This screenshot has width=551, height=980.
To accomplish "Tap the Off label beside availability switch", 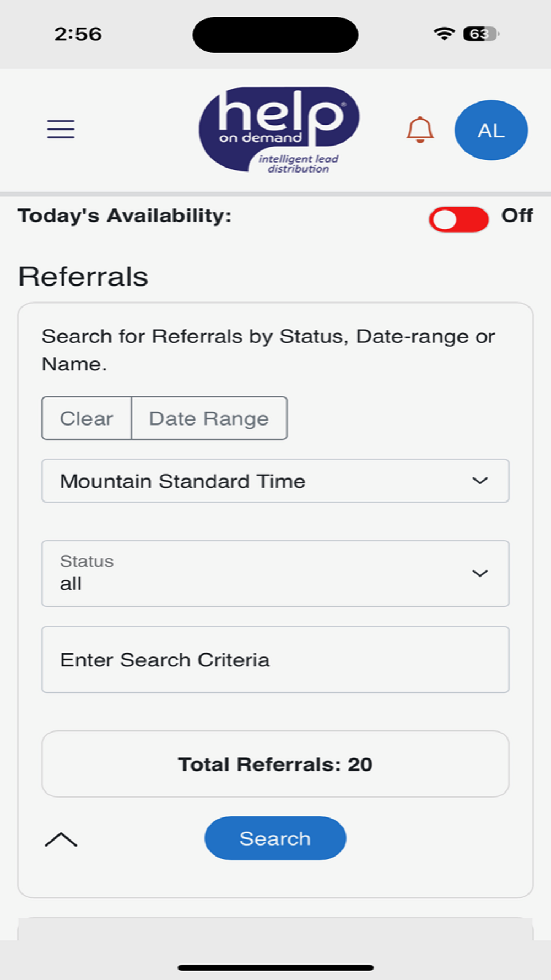I will coord(517,216).
